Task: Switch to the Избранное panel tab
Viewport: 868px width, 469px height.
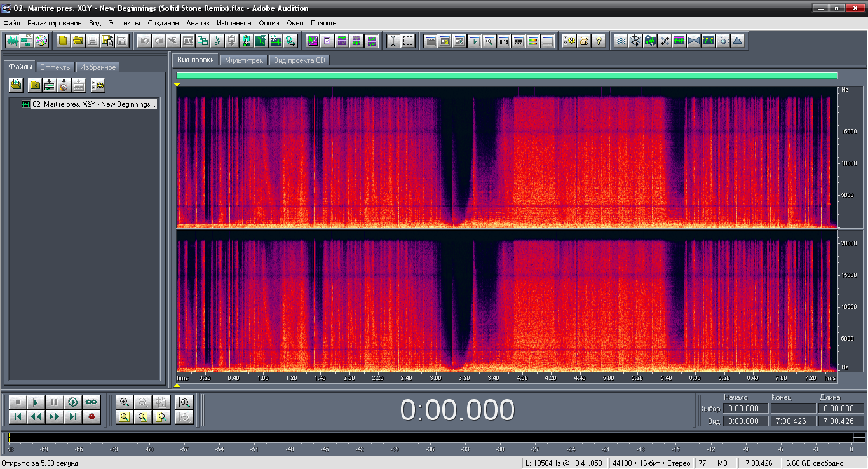Action: pos(98,67)
